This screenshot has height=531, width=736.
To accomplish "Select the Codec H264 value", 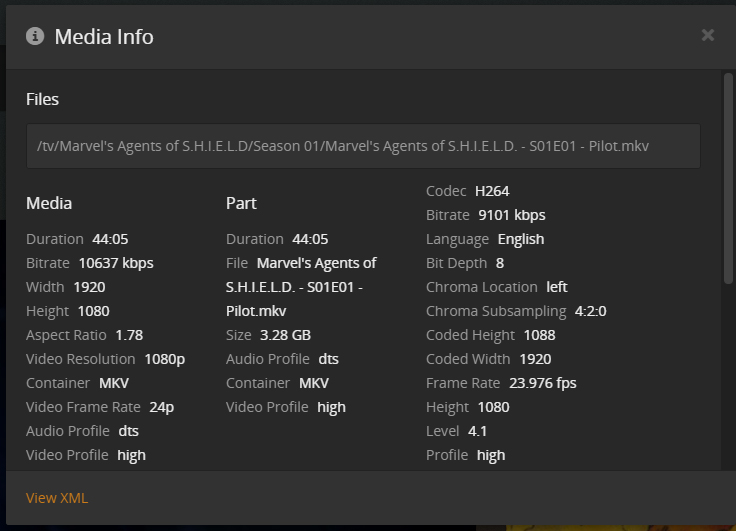I will click(492, 191).
